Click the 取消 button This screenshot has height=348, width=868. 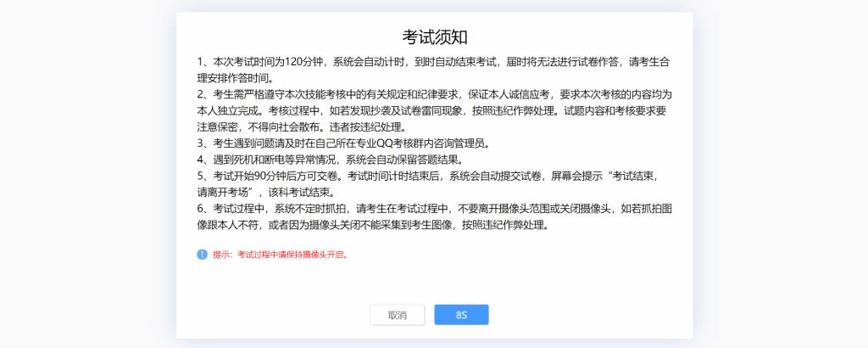coord(398,315)
